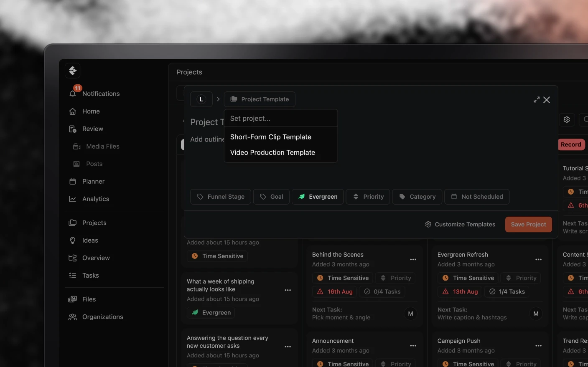Viewport: 588px width, 367px height.
Task: Click Priority tag on Behind the Scenes
Action: click(395, 278)
